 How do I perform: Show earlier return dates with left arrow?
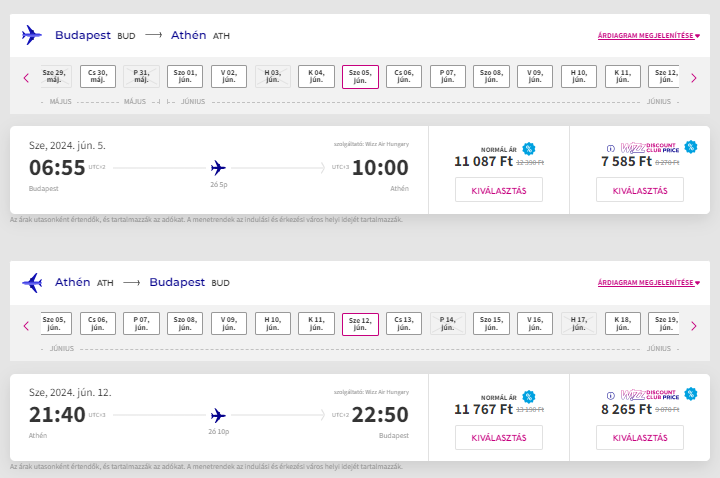coord(26,326)
